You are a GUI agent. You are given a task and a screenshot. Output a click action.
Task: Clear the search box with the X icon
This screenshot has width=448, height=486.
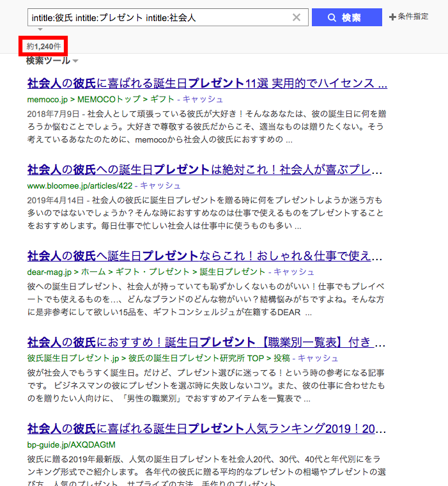(x=297, y=17)
